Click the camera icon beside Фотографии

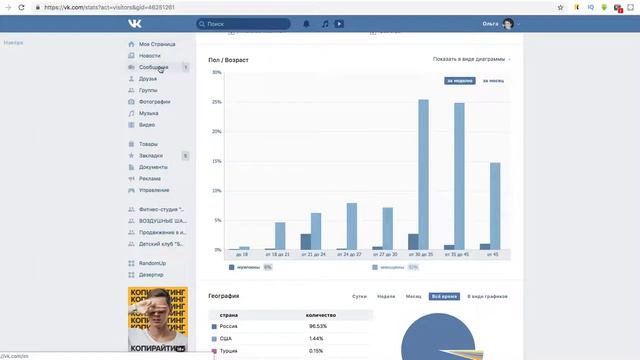(x=131, y=102)
